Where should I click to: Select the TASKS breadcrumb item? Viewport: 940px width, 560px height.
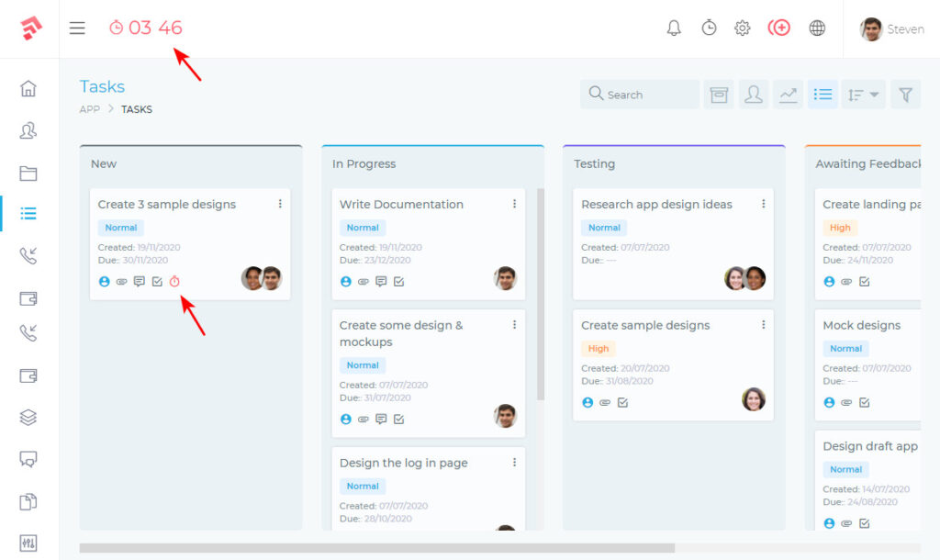136,108
